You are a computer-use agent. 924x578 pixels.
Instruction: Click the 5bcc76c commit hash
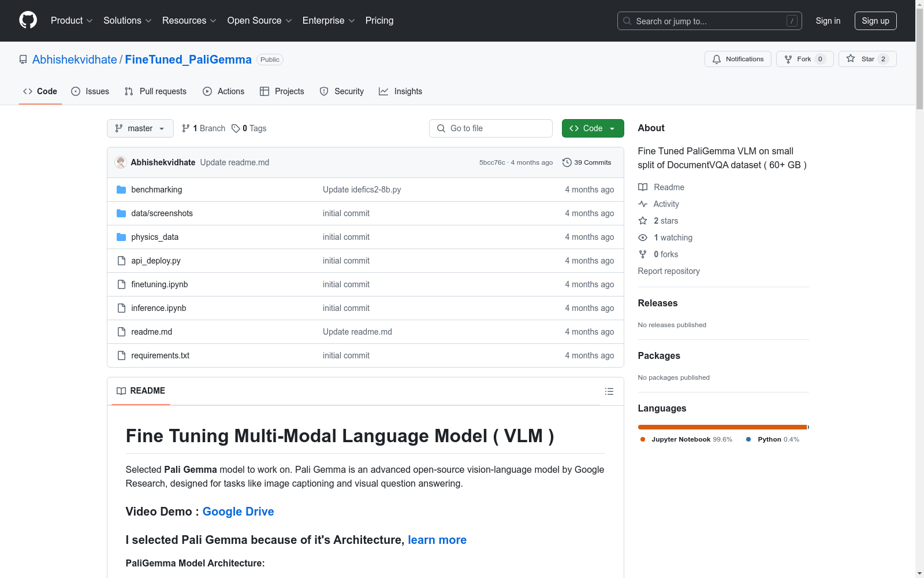[x=492, y=162]
